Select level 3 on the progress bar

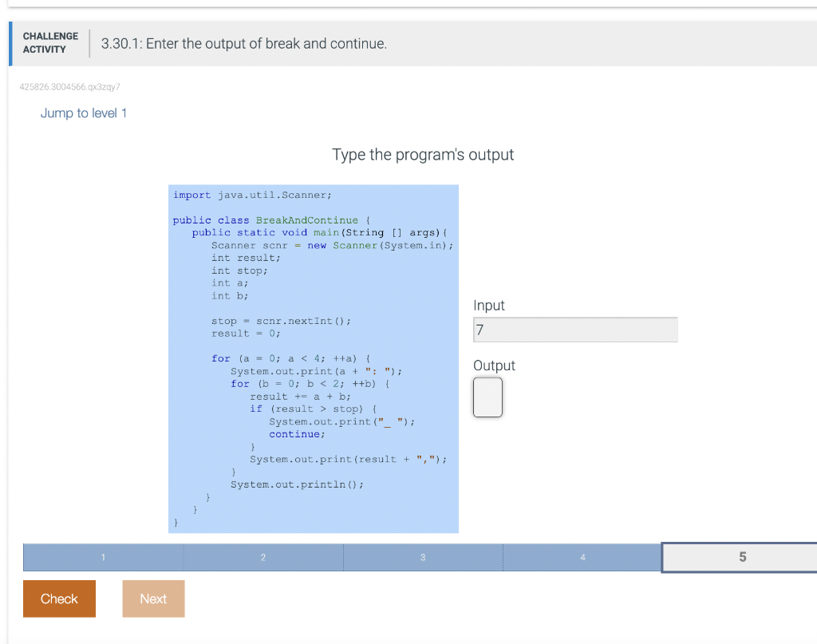tap(423, 557)
